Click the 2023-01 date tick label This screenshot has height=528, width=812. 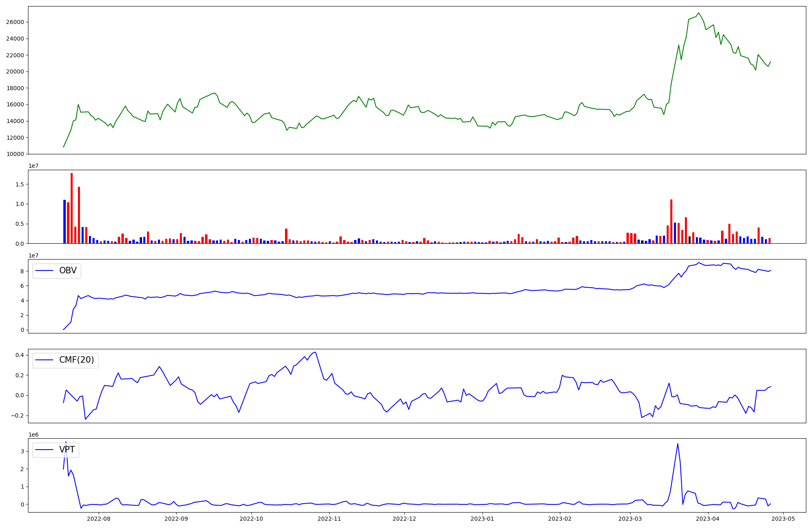tap(482, 518)
